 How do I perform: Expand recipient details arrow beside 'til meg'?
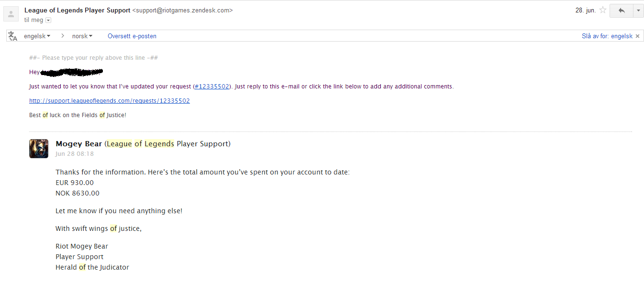[x=48, y=20]
